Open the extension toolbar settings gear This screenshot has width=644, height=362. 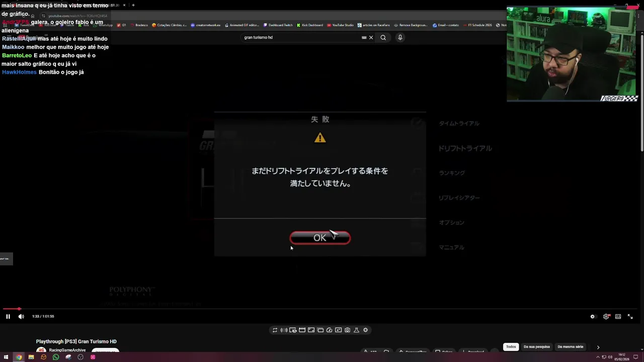pos(365,330)
